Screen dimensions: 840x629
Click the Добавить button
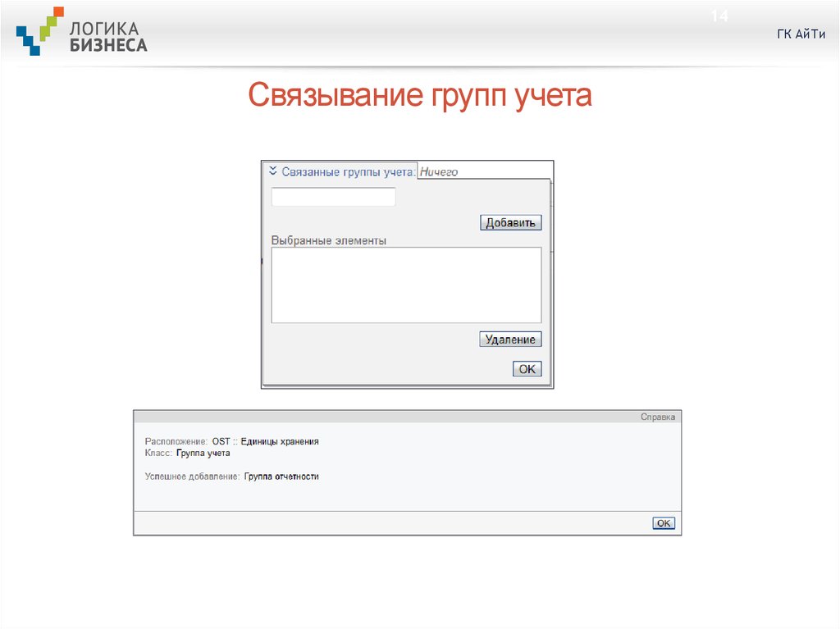point(510,221)
